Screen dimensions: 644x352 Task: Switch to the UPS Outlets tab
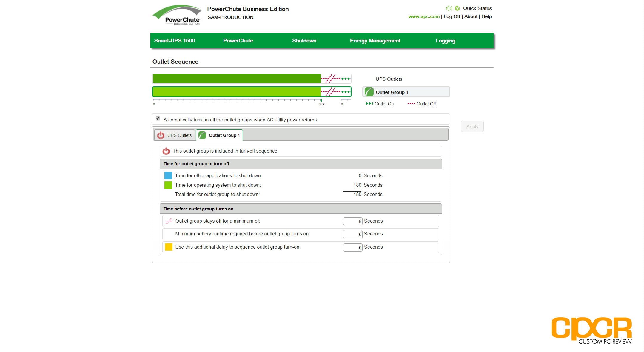[175, 135]
